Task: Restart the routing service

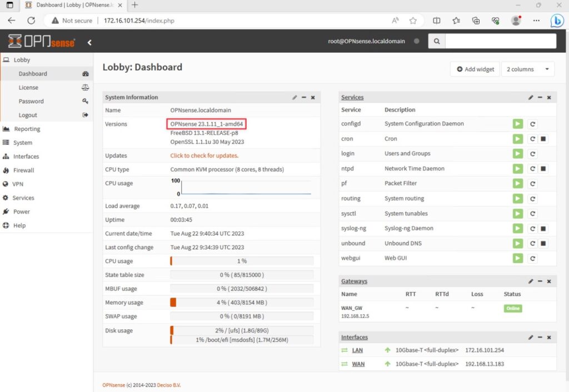Action: [x=532, y=199]
